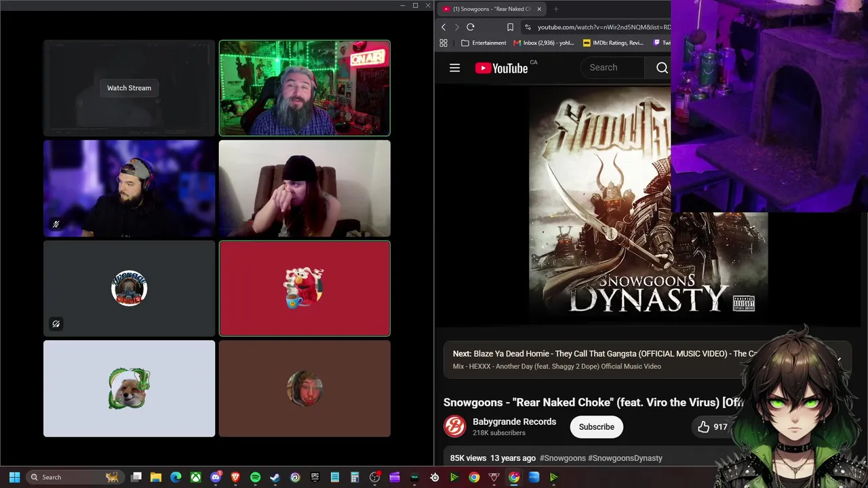Image resolution: width=868 pixels, height=488 pixels.
Task: Go forward in the browser
Action: click(x=456, y=27)
